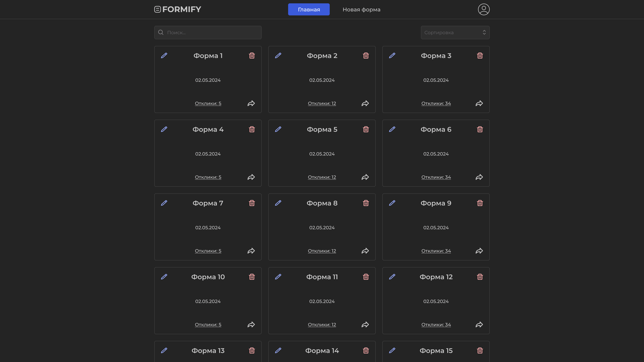Delete Форма 6 with the trash icon
644x362 pixels.
pos(480,129)
